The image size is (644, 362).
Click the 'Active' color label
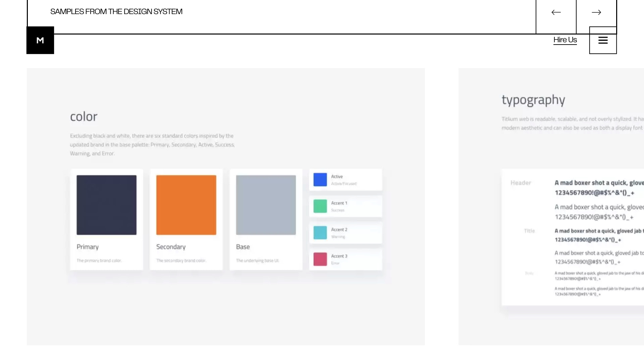click(337, 176)
